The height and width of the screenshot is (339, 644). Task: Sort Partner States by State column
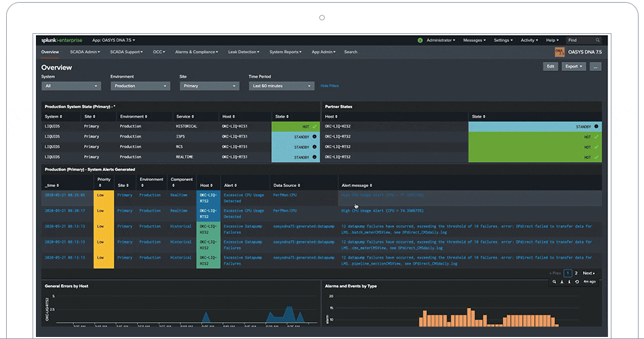pyautogui.click(x=479, y=117)
